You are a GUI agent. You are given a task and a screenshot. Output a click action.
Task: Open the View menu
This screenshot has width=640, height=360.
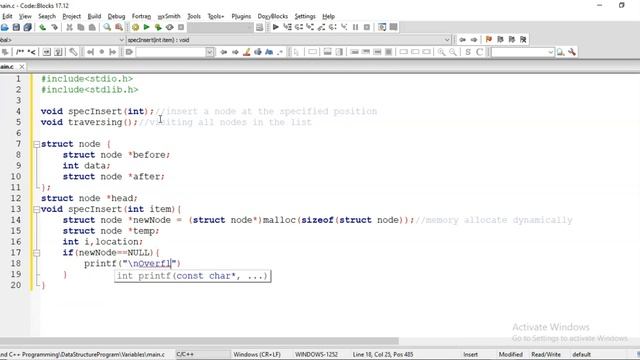tap(25, 16)
